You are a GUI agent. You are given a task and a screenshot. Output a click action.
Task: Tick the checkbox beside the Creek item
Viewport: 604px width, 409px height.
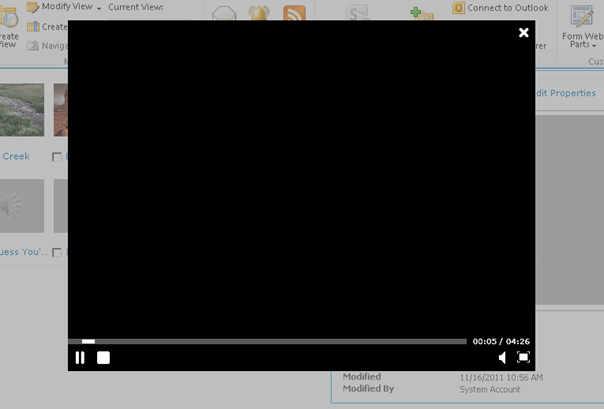57,157
